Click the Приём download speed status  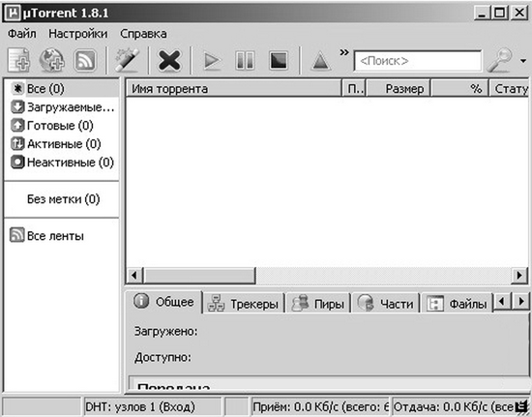(x=320, y=406)
